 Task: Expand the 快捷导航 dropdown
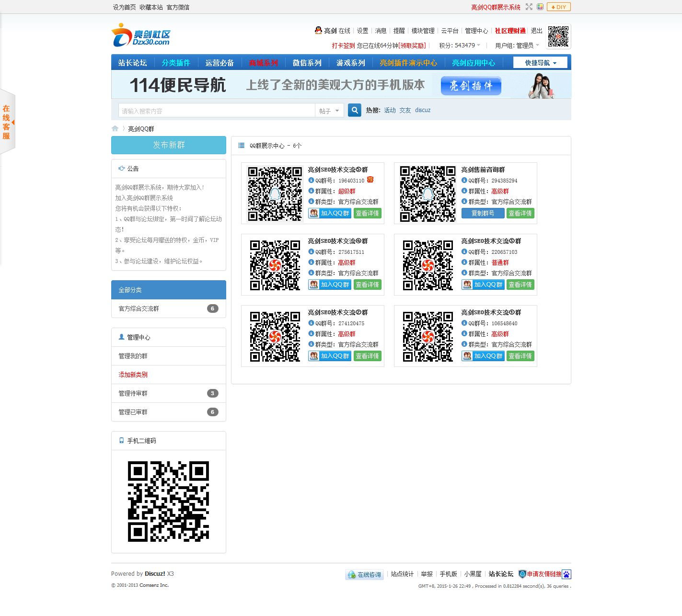(540, 63)
